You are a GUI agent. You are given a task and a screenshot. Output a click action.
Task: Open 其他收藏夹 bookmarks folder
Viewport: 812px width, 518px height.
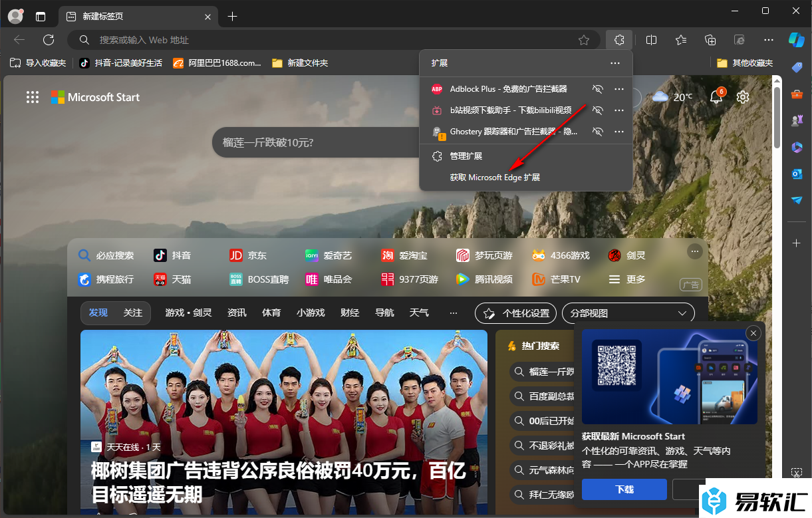point(745,63)
